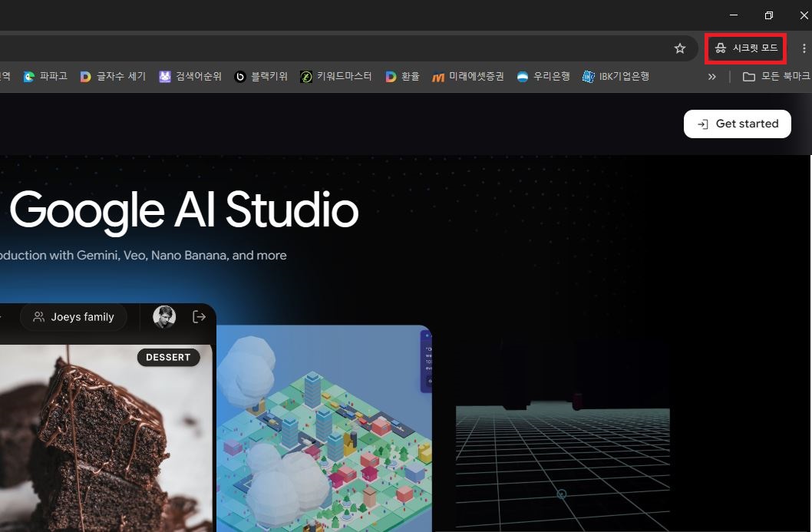Open the Chrome three-dot menu

coord(804,48)
